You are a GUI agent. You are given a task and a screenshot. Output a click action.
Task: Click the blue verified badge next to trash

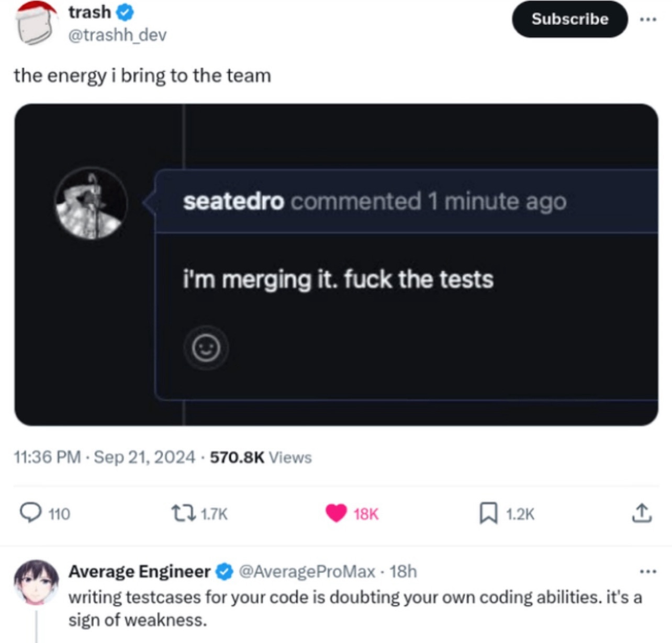click(126, 13)
